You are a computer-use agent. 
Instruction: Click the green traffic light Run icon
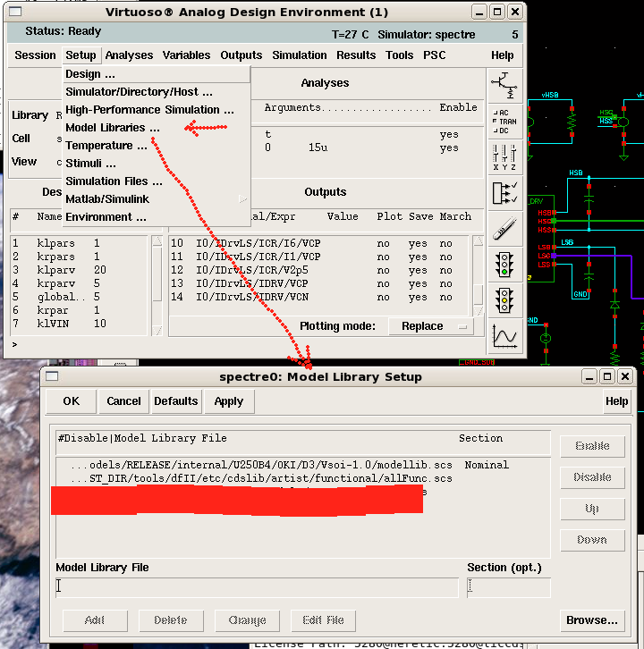(504, 265)
